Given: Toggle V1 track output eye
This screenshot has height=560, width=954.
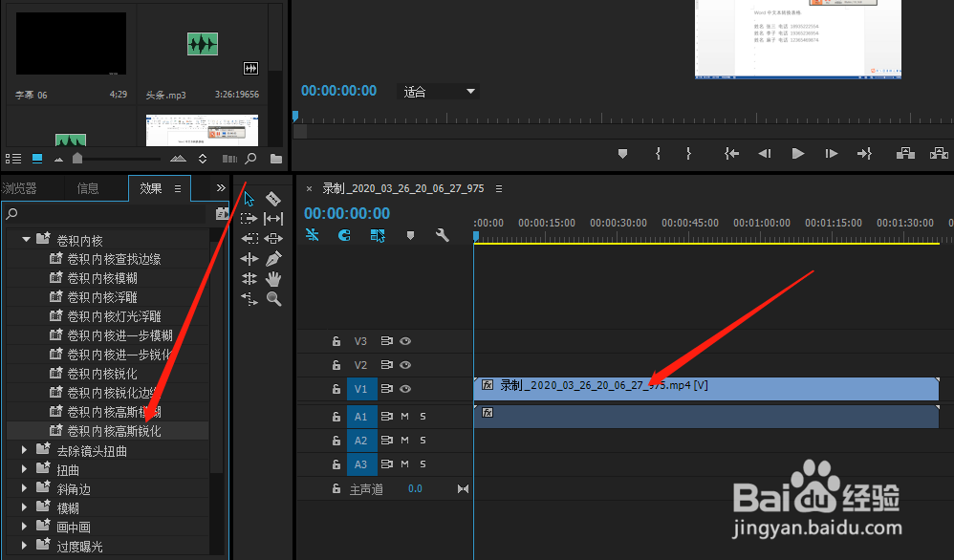Looking at the screenshot, I should [405, 389].
